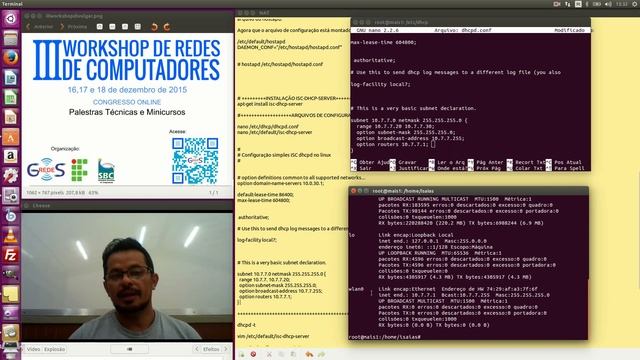Click cut X icon in notes toolbar
Viewport: 640px width, 360px height.
click(269, 354)
